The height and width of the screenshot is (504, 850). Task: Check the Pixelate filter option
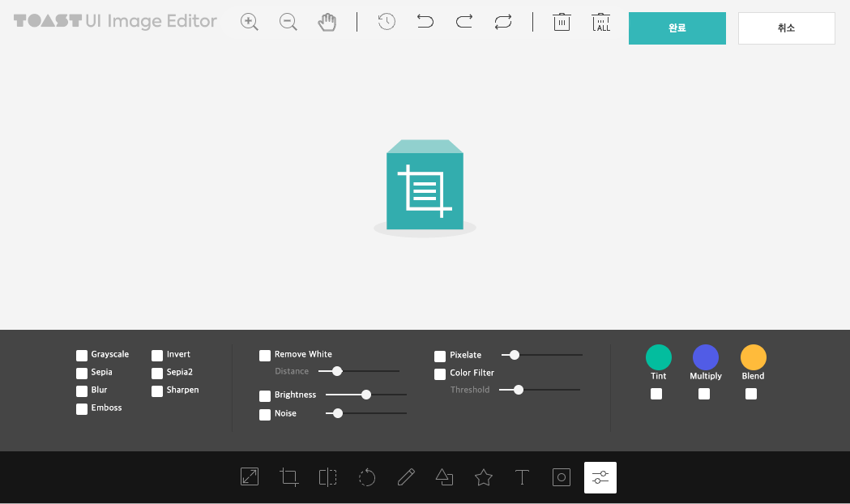tap(440, 356)
